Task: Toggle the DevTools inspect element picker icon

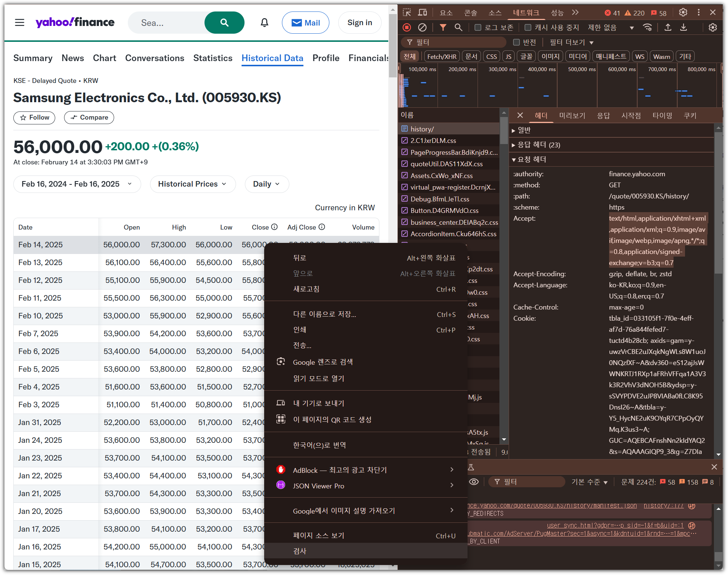Action: pyautogui.click(x=407, y=13)
